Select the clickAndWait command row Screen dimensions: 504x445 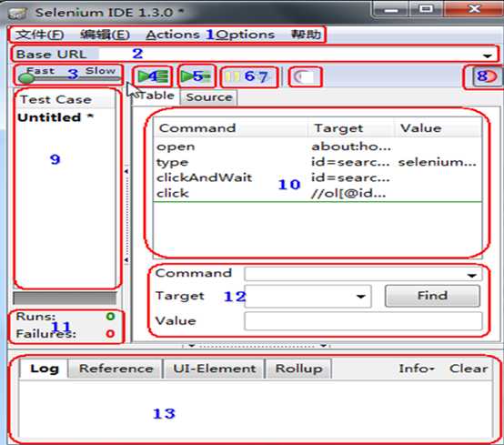318,177
